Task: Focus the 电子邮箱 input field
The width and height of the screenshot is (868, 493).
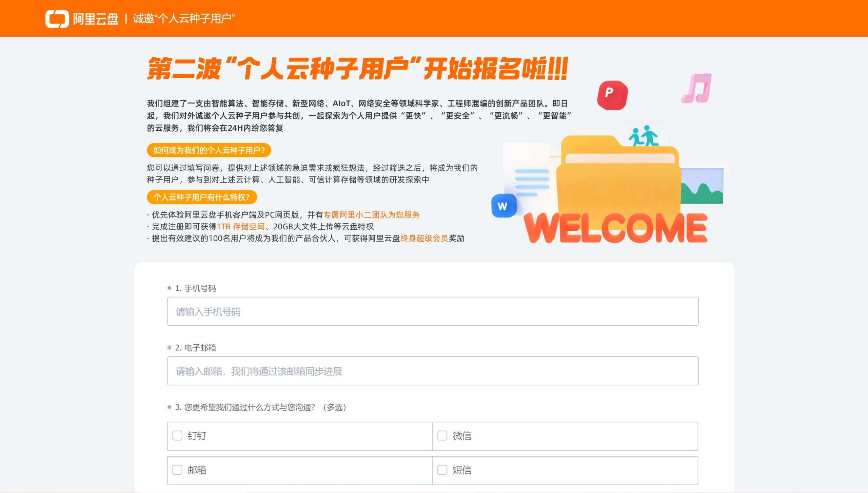Action: click(433, 371)
